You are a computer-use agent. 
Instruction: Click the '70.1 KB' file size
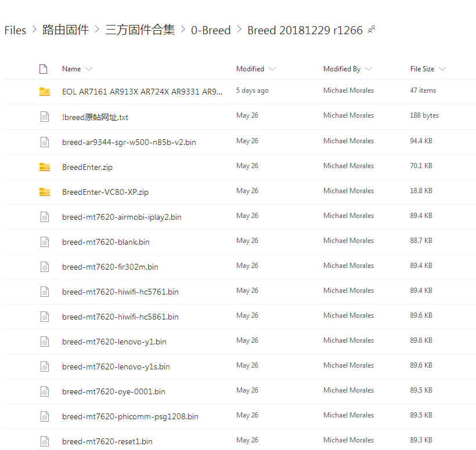pyautogui.click(x=421, y=166)
